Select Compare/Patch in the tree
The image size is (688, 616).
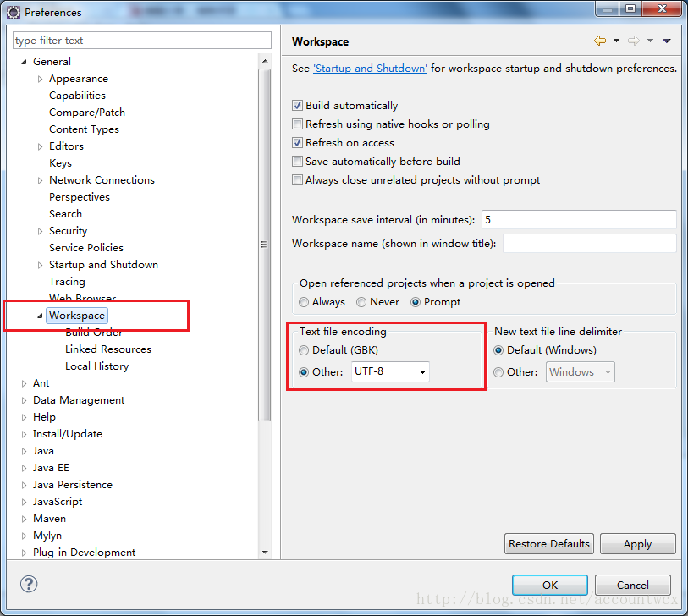pos(87,113)
